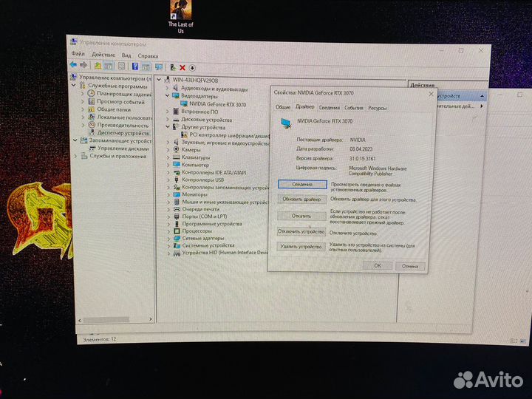The width and height of the screenshot is (532, 399).
Task: Collapse the Запоминающие устройства node
Action: [75, 140]
